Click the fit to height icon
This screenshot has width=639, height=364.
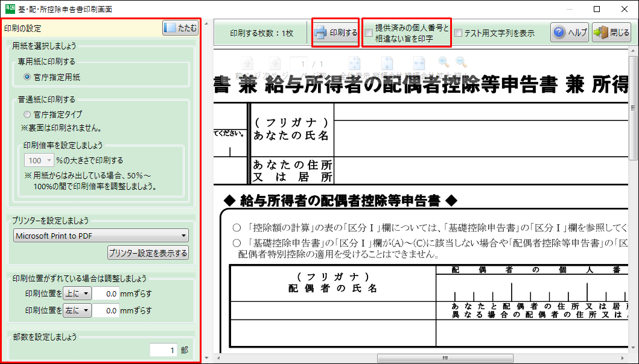387,64
